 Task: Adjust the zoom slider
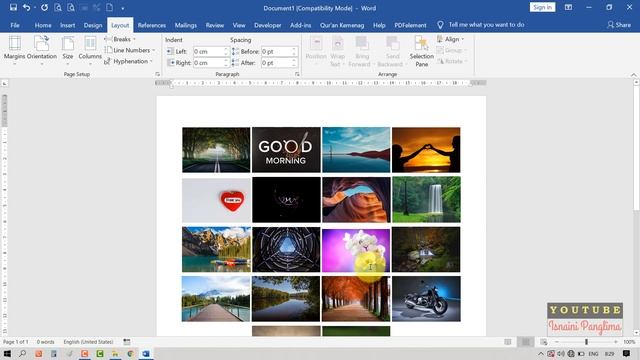(586, 342)
